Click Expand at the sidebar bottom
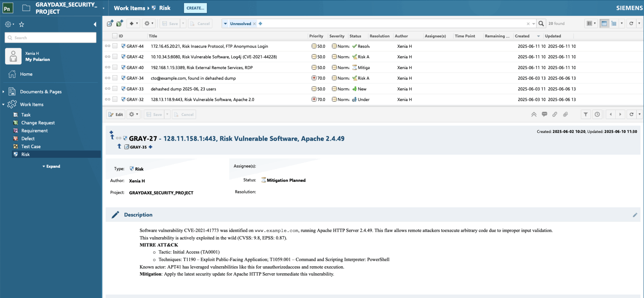Screen dimensions: 644x298 [x=51, y=166]
